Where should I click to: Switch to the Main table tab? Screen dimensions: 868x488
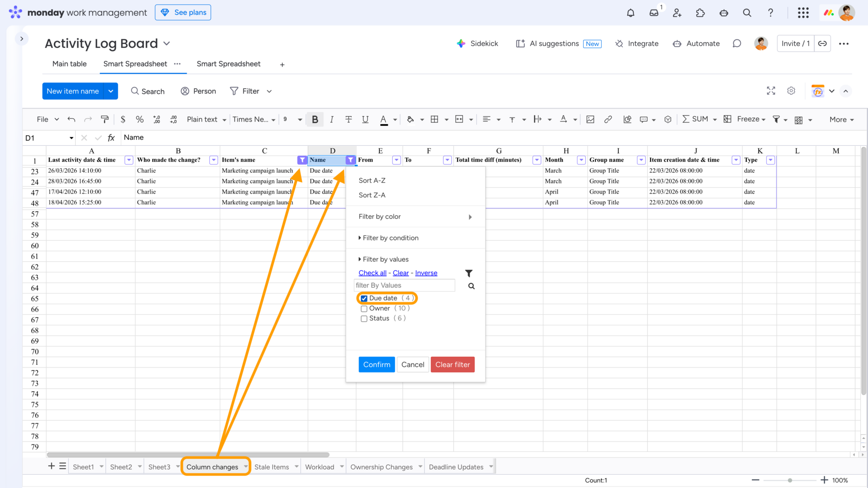point(70,64)
